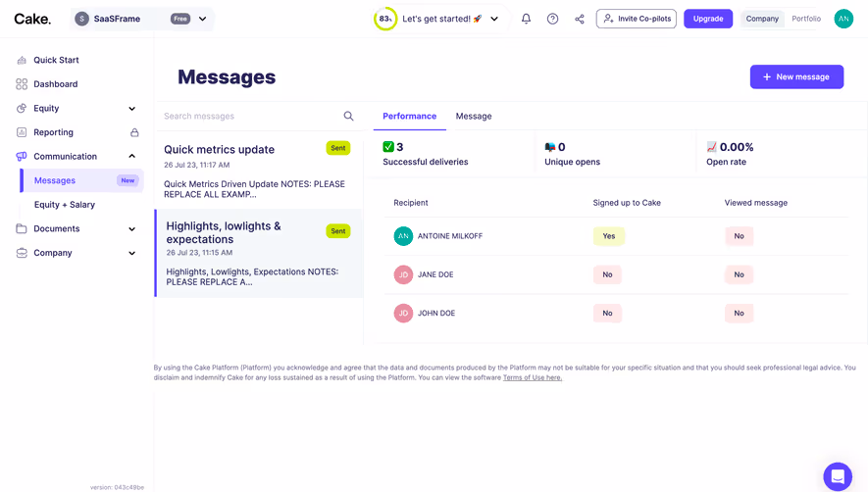Open the Terms of Use link
868x492 pixels.
click(x=532, y=377)
